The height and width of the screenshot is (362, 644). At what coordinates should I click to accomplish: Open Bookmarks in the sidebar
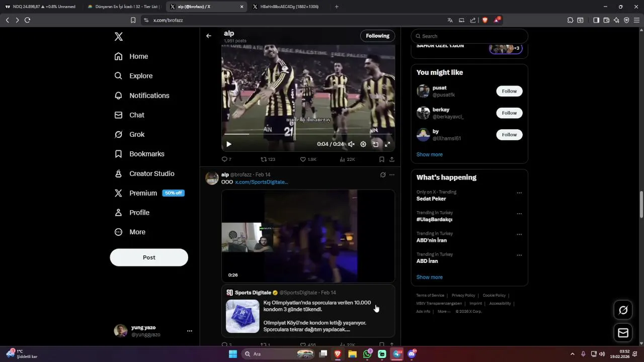click(140, 154)
